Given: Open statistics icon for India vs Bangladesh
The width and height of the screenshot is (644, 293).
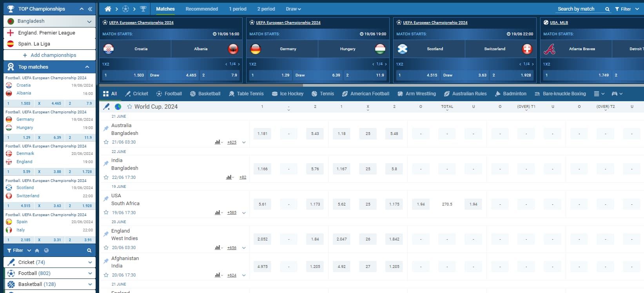Looking at the screenshot, I should 230,177.
